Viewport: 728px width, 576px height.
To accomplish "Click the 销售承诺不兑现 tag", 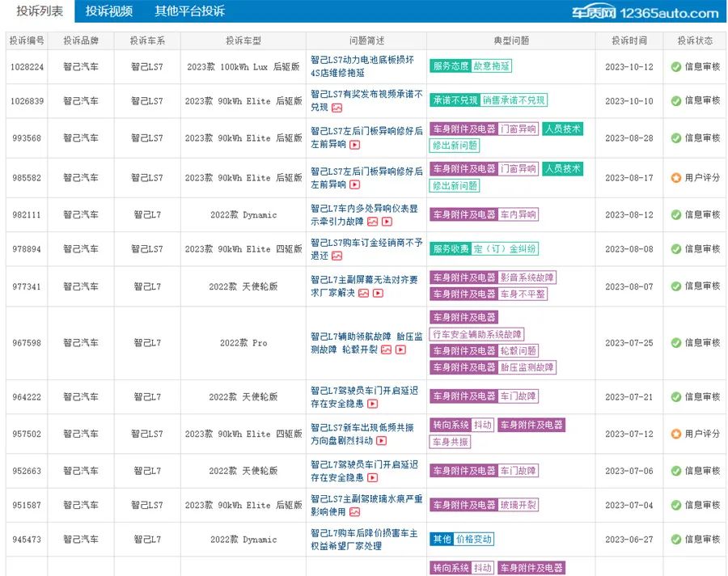I will [514, 100].
